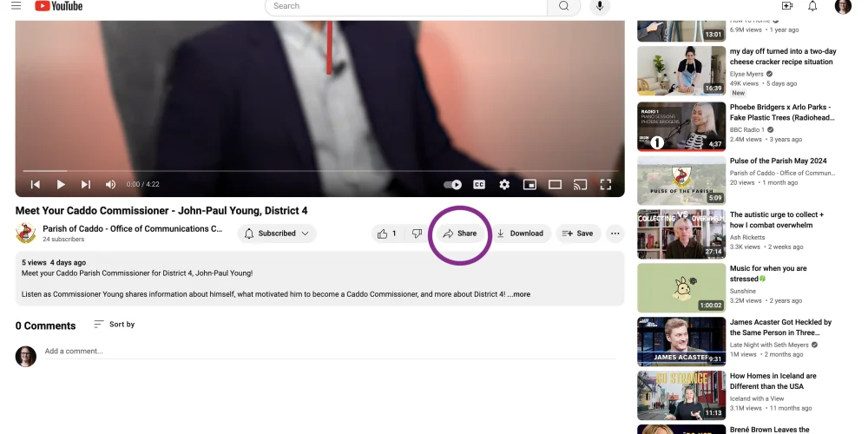Mute the video volume
The height and width of the screenshot is (434, 868).
pos(110,184)
